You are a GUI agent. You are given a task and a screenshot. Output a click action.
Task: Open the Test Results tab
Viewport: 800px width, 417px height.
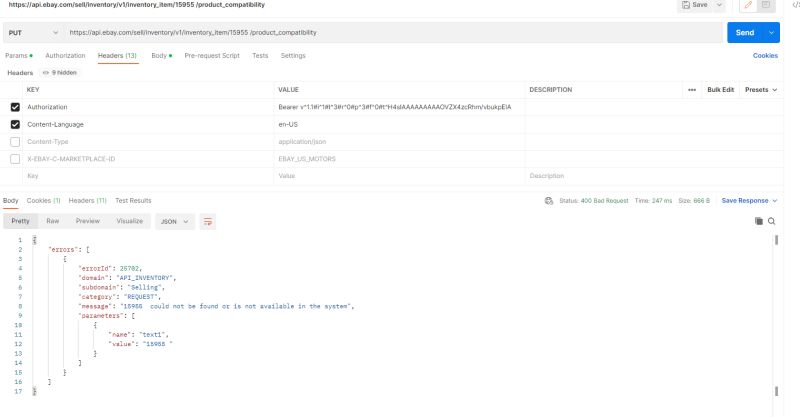[x=133, y=201]
